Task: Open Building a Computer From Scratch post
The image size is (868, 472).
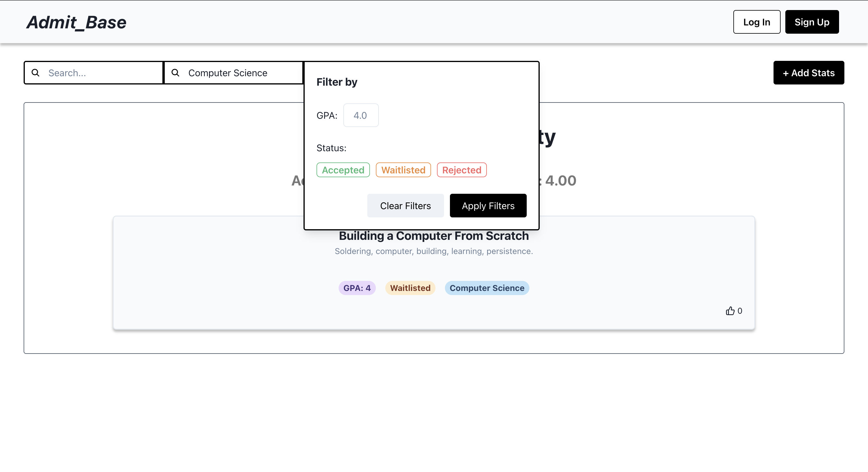Action: (434, 236)
